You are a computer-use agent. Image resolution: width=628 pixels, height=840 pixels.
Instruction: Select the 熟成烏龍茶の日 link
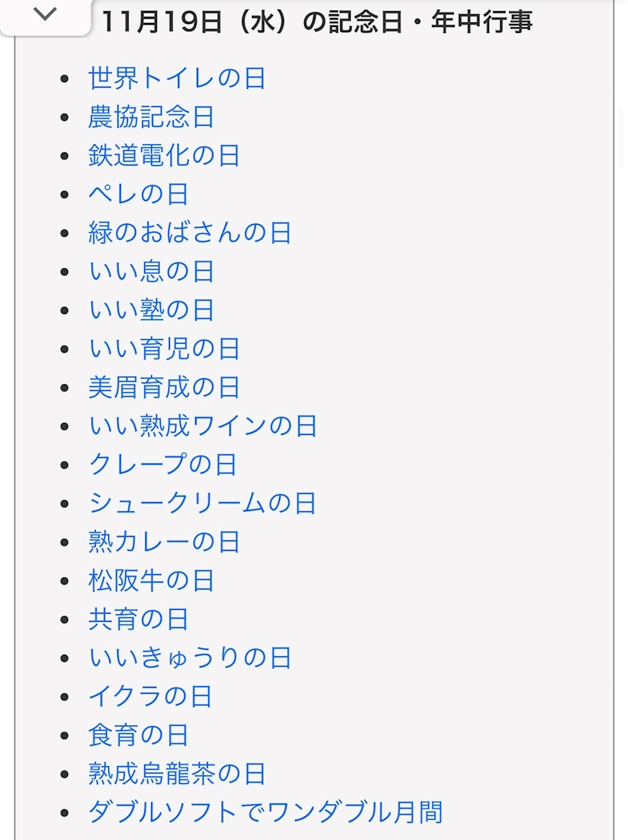[177, 773]
